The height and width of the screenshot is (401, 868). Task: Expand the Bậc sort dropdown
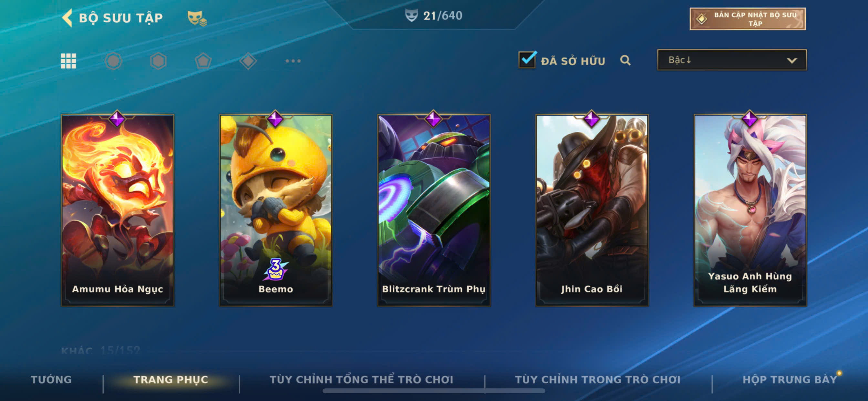tap(732, 60)
